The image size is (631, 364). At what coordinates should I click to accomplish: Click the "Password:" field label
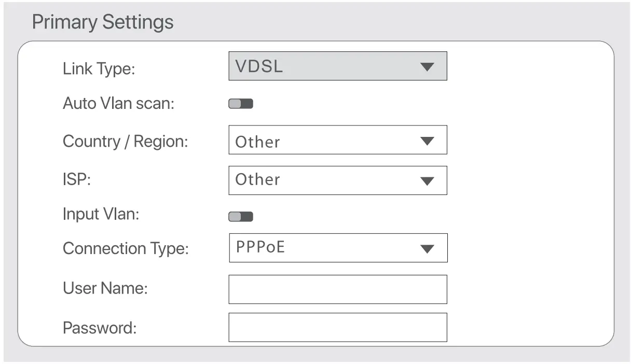tap(100, 328)
